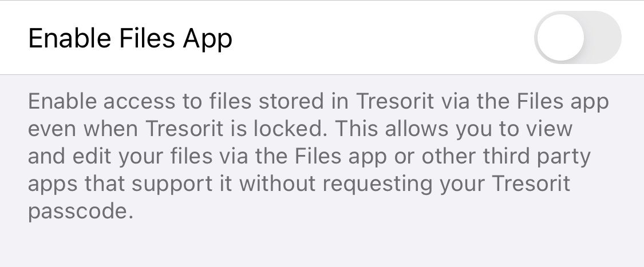
Task: Click the word 'Files' in the row title
Action: [x=147, y=38]
